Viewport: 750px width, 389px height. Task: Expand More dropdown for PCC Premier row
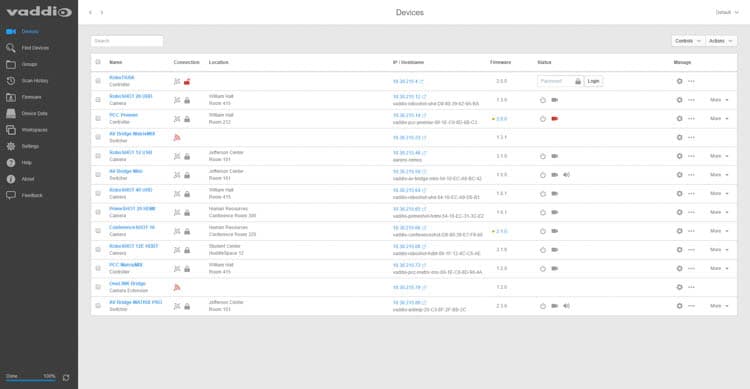point(719,119)
